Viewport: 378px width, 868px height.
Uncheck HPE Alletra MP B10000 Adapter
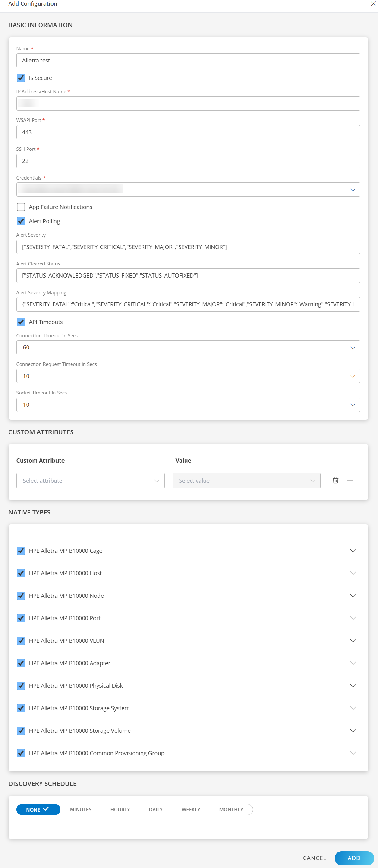pos(21,663)
